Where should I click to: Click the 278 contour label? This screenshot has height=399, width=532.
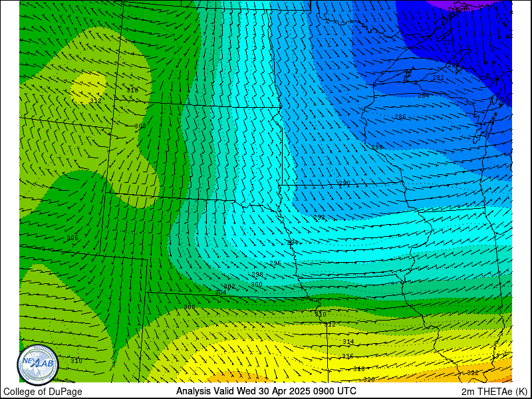[x=449, y=43]
